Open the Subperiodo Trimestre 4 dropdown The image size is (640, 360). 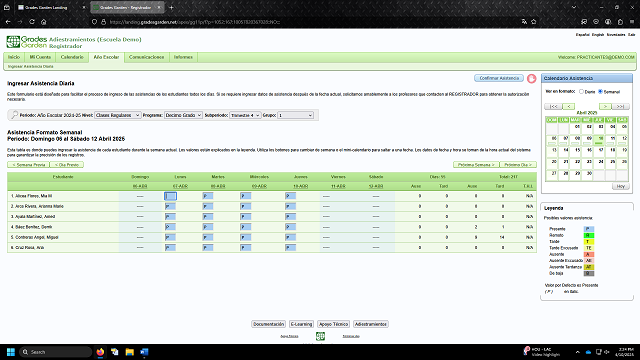pyautogui.click(x=245, y=115)
